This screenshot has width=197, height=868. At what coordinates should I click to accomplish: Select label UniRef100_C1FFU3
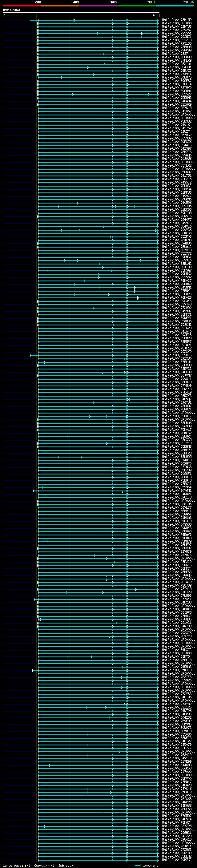(177, 193)
